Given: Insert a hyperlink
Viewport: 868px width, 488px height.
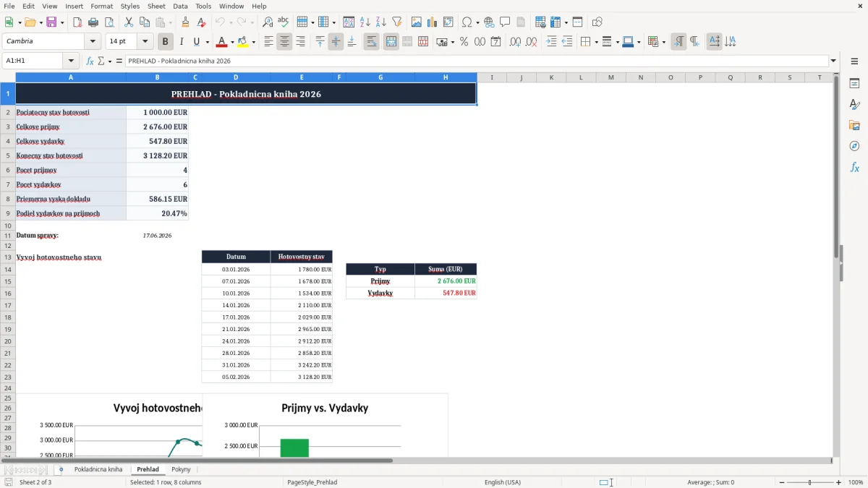Looking at the screenshot, I should click(489, 22).
